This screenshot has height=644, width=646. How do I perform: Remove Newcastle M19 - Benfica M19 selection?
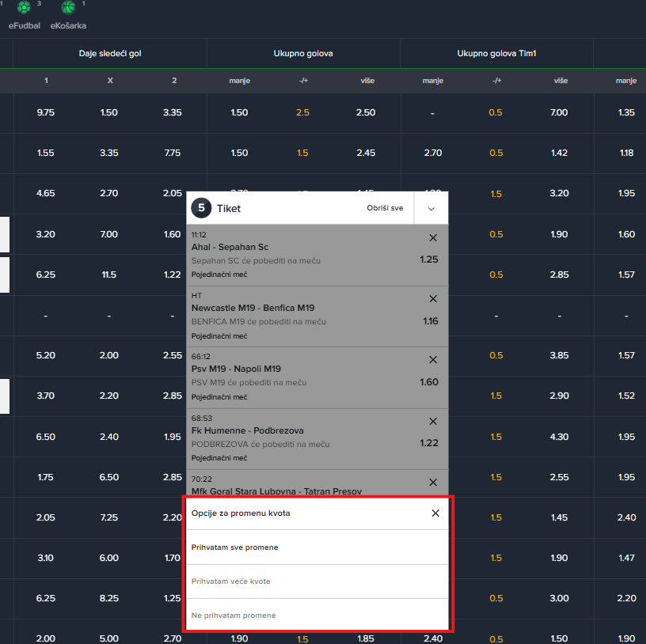click(x=433, y=299)
